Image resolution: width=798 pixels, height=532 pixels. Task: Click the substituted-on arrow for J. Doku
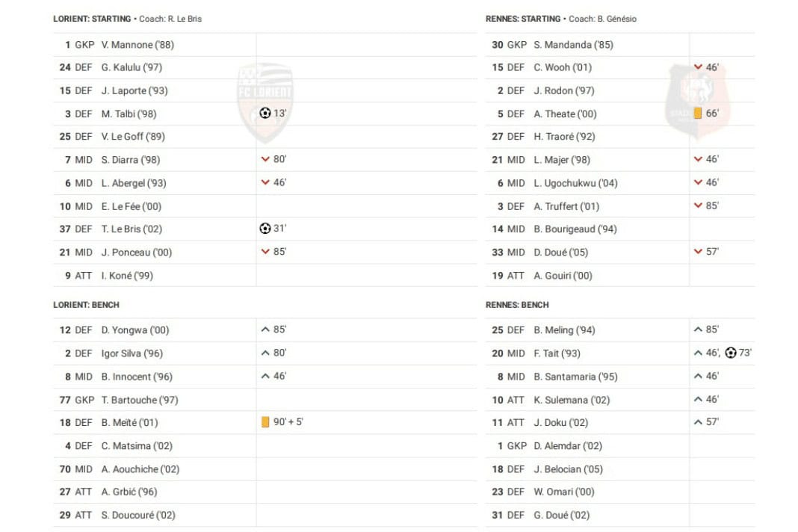pos(698,422)
